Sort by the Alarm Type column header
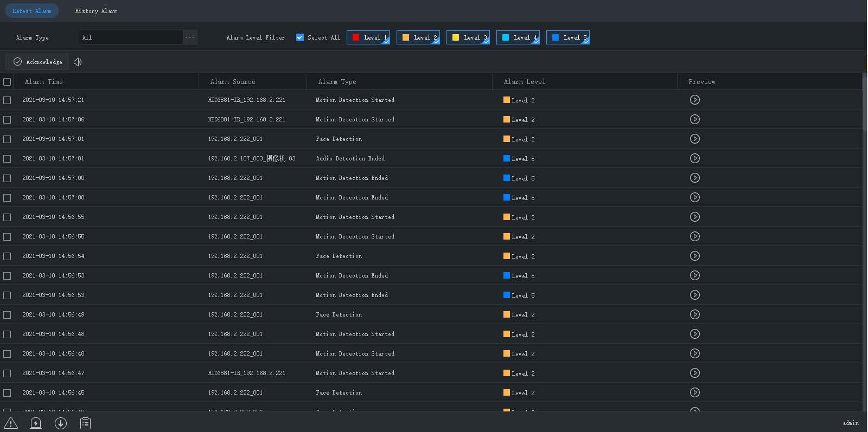 (337, 82)
